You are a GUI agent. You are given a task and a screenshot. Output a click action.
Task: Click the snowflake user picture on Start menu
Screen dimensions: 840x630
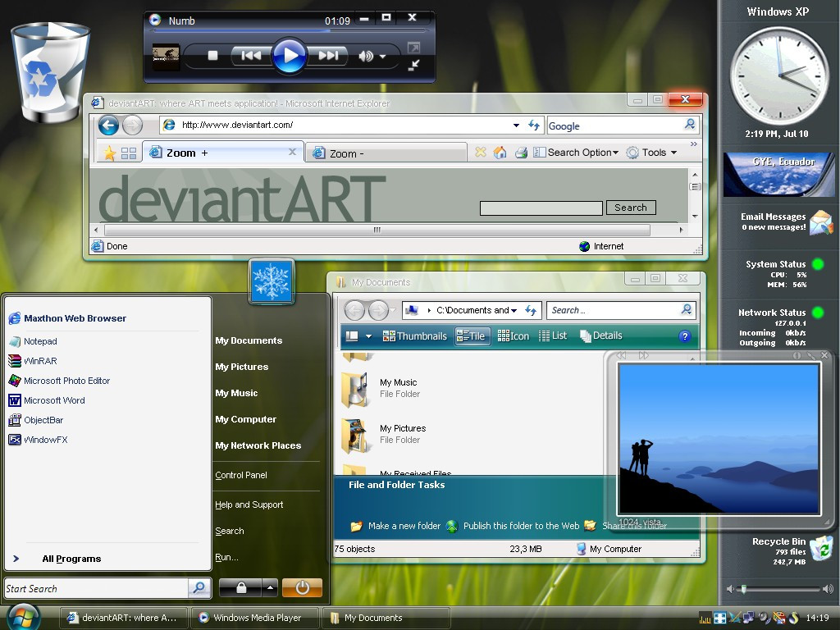coord(272,282)
